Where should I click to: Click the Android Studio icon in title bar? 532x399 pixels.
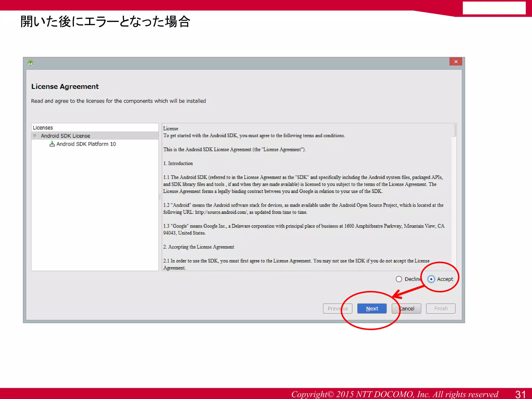click(30, 63)
